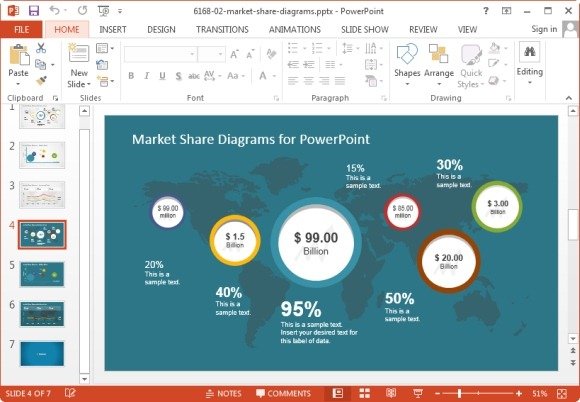Open ANIMATIONS tab
Viewport: 580px width, 402px height.
tap(294, 30)
